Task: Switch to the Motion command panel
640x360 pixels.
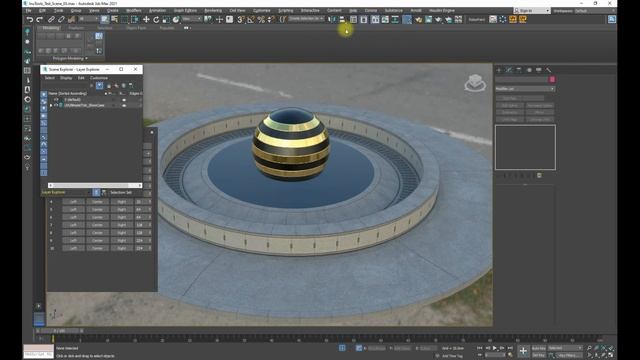Action: click(529, 70)
